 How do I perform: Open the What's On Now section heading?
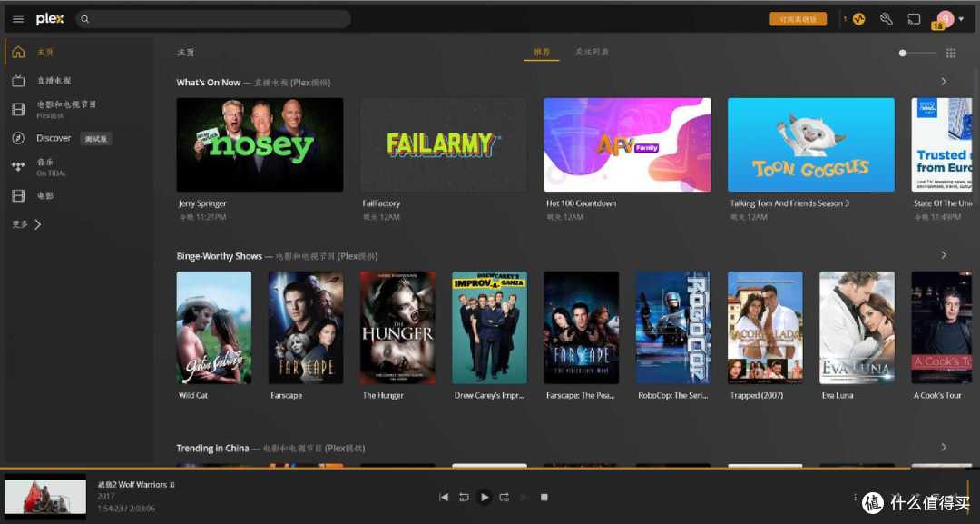click(x=208, y=83)
